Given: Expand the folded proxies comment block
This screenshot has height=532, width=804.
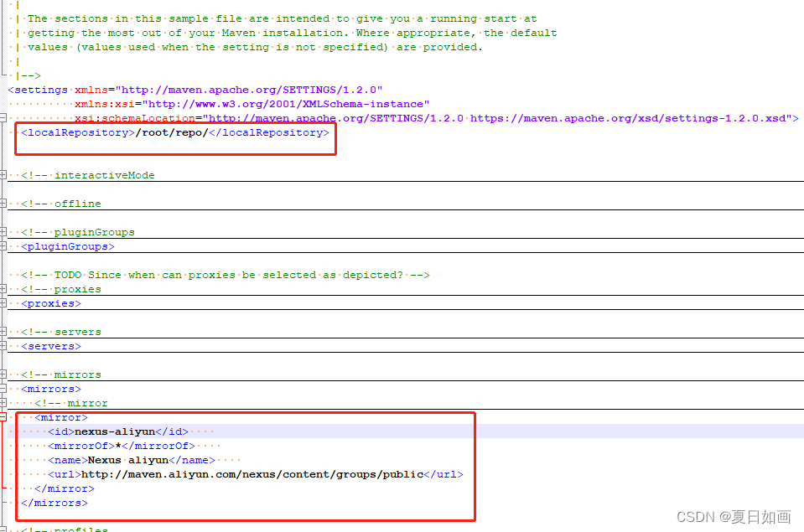Looking at the screenshot, I should click(x=3, y=289).
